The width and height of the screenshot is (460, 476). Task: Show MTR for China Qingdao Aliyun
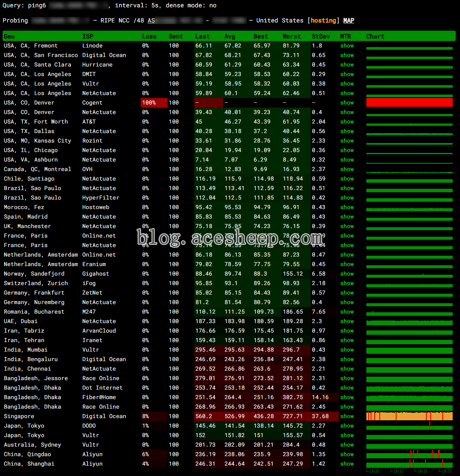click(347, 454)
